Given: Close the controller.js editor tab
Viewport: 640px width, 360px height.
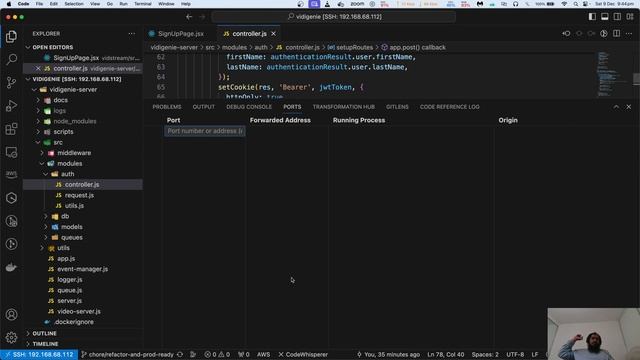Looking at the screenshot, I should 273,34.
